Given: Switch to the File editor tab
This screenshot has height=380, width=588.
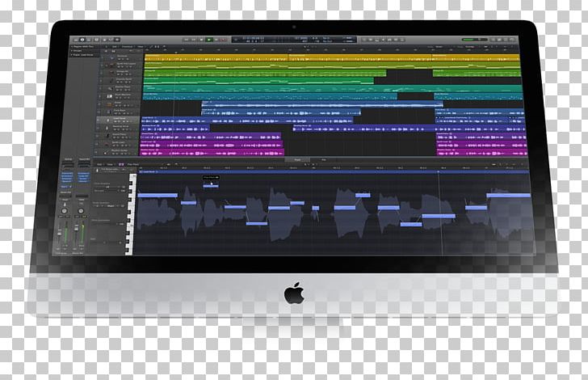Looking at the screenshot, I should (324, 159).
